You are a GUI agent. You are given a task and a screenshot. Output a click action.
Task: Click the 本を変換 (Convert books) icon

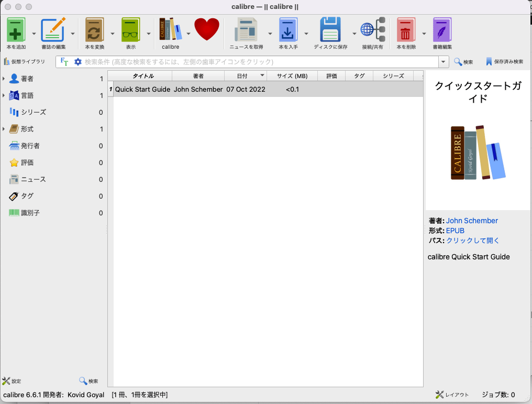coord(94,30)
